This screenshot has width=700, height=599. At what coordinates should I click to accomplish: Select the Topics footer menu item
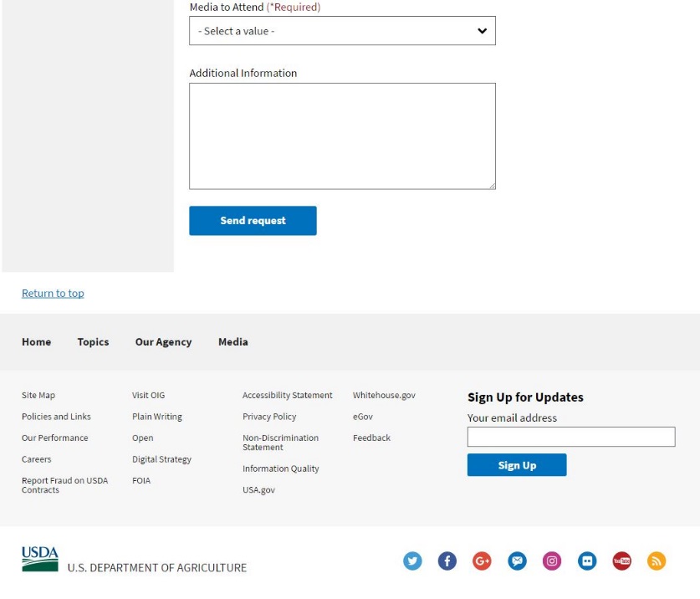pyautogui.click(x=93, y=342)
